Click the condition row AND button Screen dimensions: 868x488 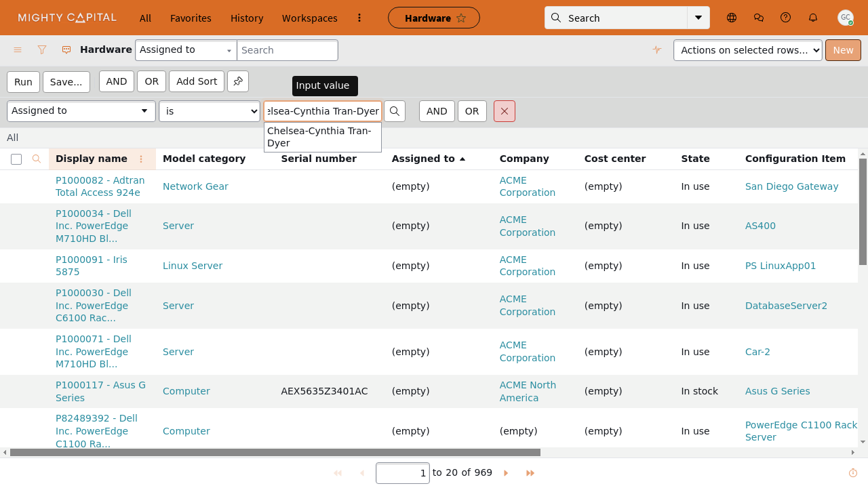(437, 111)
